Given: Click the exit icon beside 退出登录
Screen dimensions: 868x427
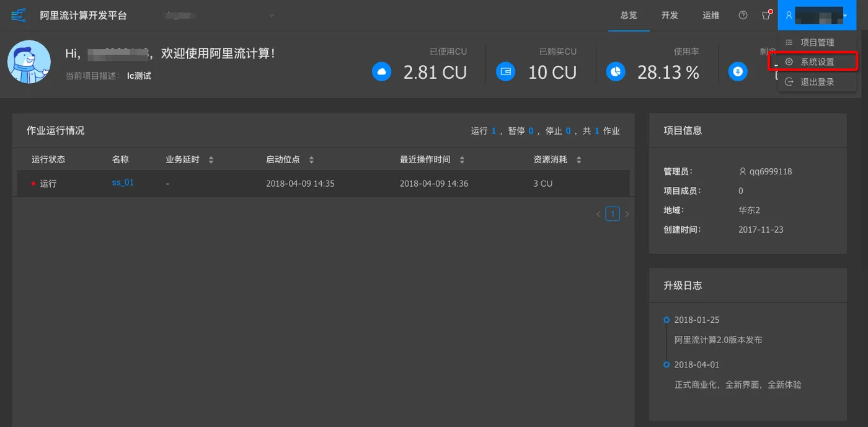Looking at the screenshot, I should [789, 82].
